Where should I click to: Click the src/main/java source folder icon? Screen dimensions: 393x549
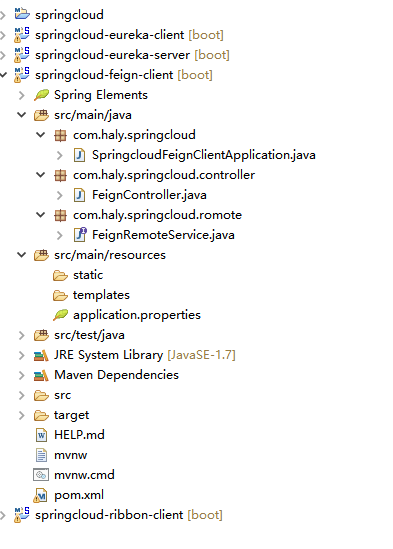pyautogui.click(x=41, y=115)
